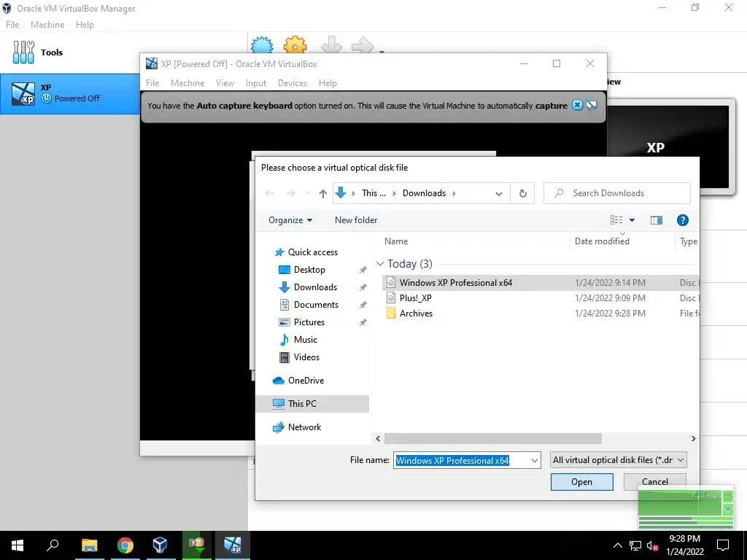The height and width of the screenshot is (560, 747).
Task: Open Machine menu in VirtualBox Manager
Action: pos(47,25)
